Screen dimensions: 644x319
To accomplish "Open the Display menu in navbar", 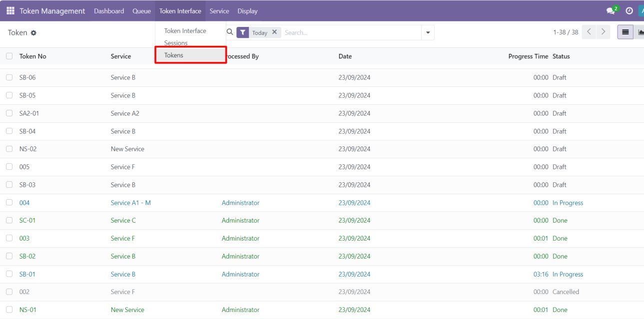I will click(x=247, y=11).
